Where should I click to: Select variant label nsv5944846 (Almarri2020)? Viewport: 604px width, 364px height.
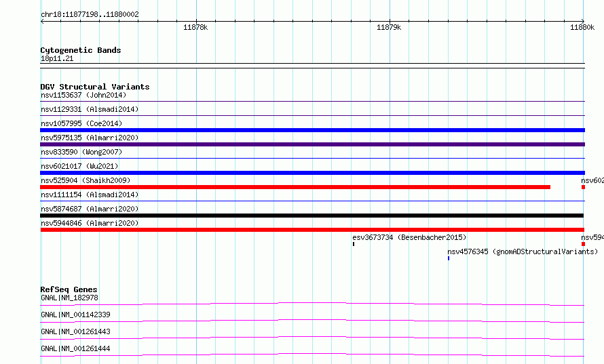(90, 223)
